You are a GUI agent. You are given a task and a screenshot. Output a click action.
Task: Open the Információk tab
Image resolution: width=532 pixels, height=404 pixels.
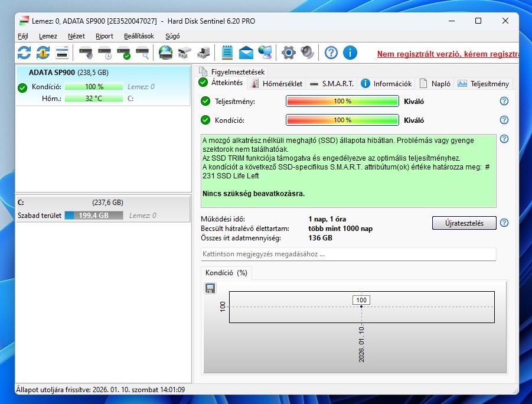click(x=386, y=83)
